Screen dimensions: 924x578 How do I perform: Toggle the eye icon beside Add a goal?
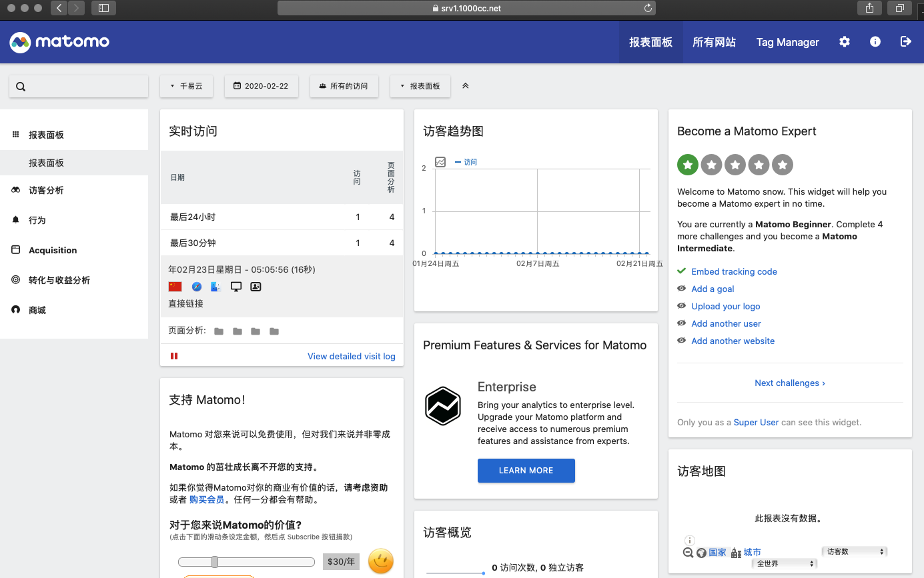[681, 289]
